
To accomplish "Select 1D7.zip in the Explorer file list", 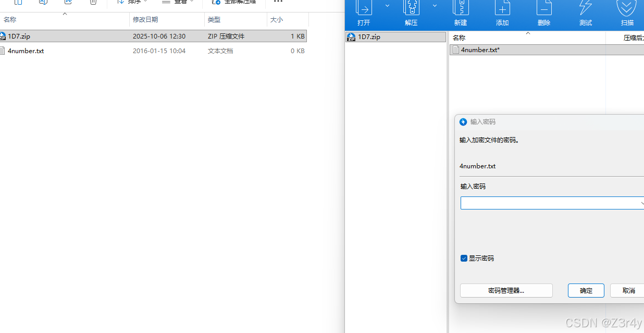I will pos(153,36).
